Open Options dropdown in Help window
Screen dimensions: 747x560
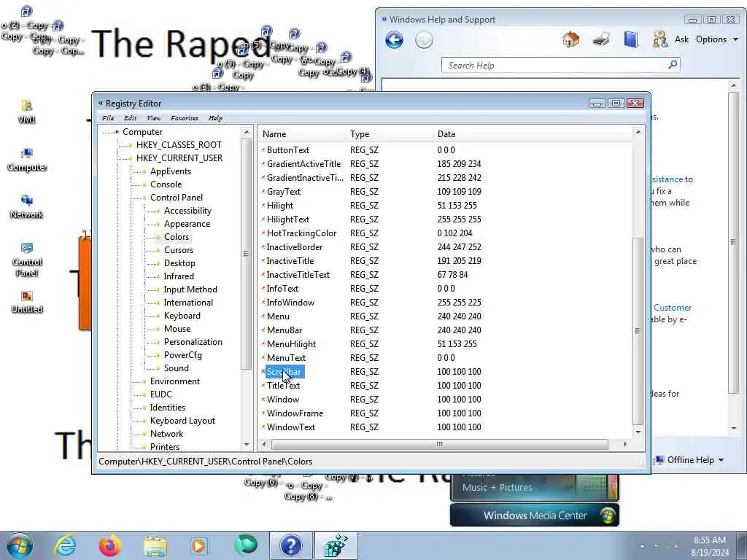click(717, 39)
